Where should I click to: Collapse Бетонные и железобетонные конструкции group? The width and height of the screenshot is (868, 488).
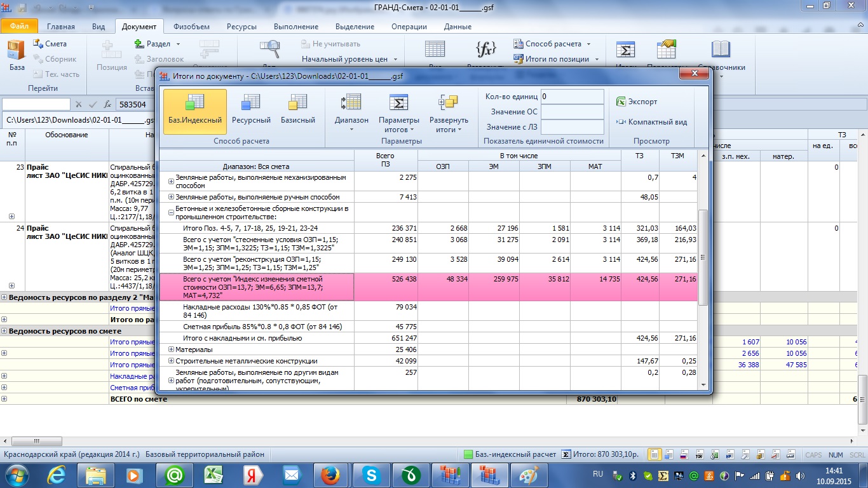171,213
